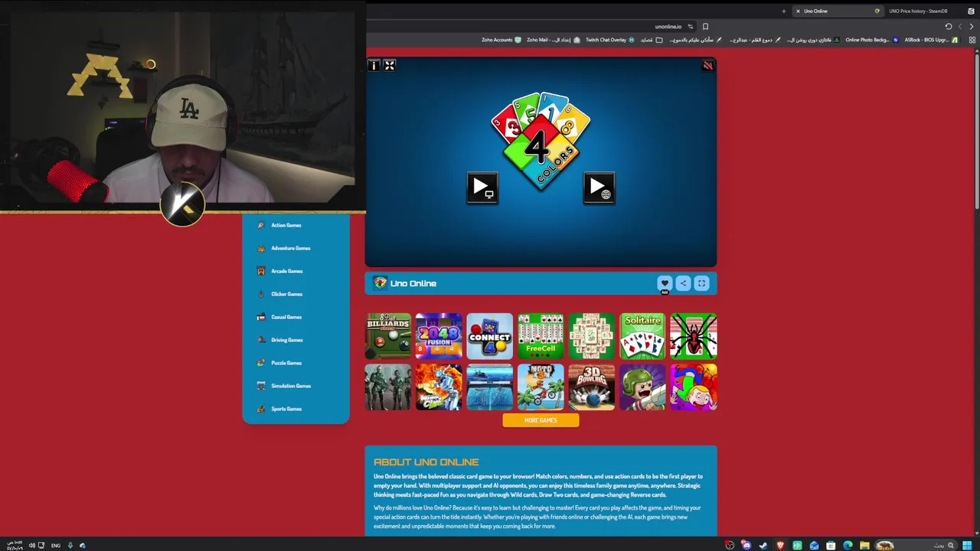The width and height of the screenshot is (980, 551).
Task: Open 2048 Fusion game thumbnail
Action: click(439, 336)
